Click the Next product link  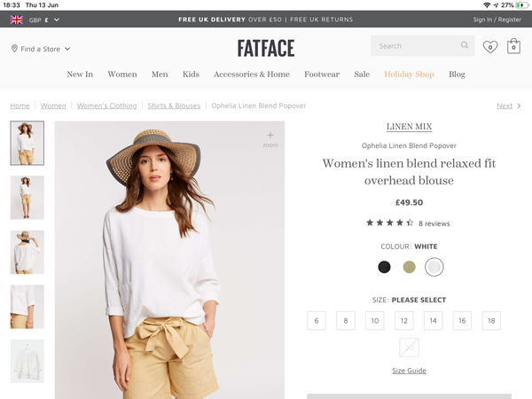pos(505,106)
